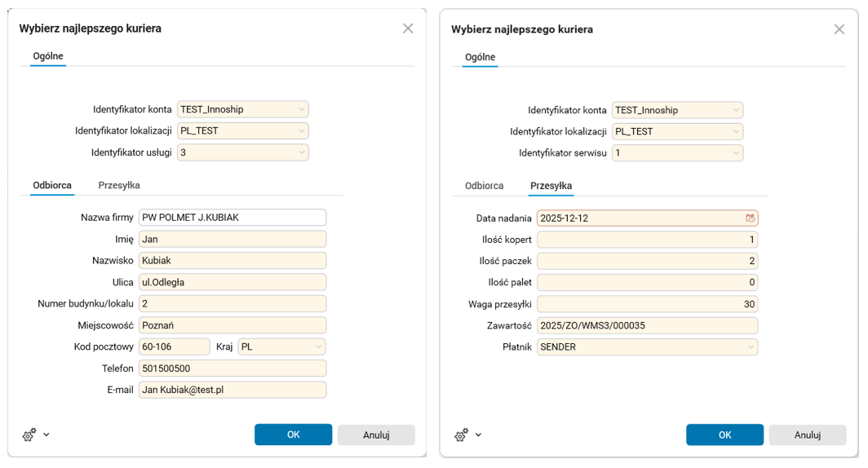Click the settings gear in the left dialog

click(29, 435)
